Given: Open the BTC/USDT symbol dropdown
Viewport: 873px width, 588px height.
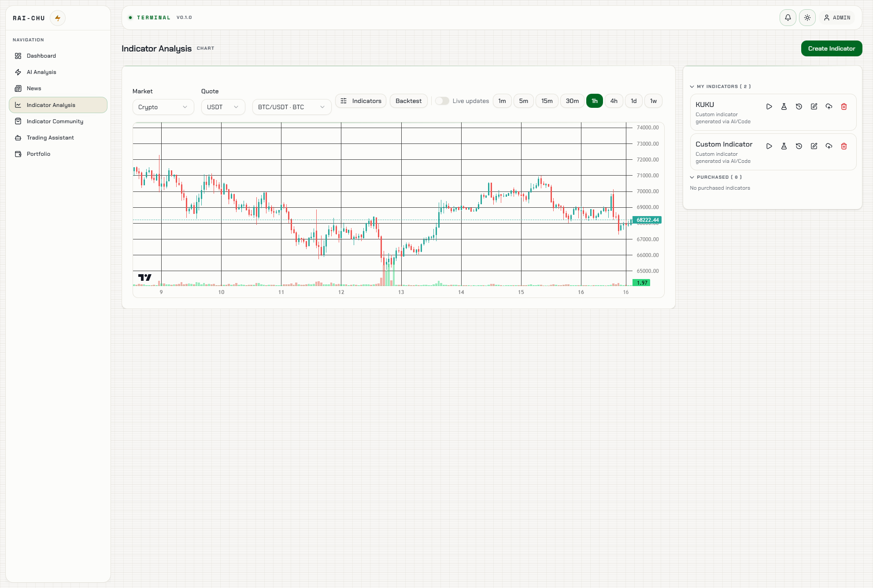Looking at the screenshot, I should [292, 107].
